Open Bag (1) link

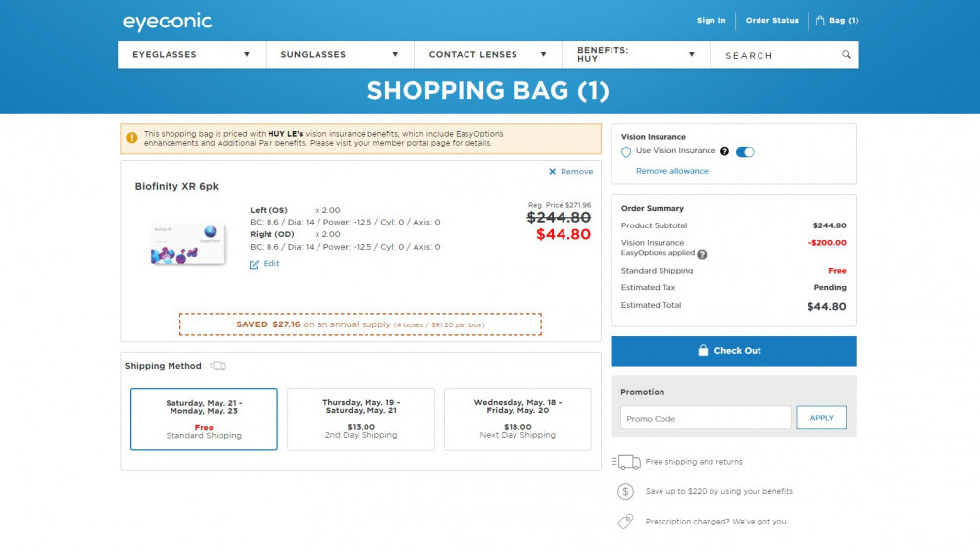(x=844, y=20)
